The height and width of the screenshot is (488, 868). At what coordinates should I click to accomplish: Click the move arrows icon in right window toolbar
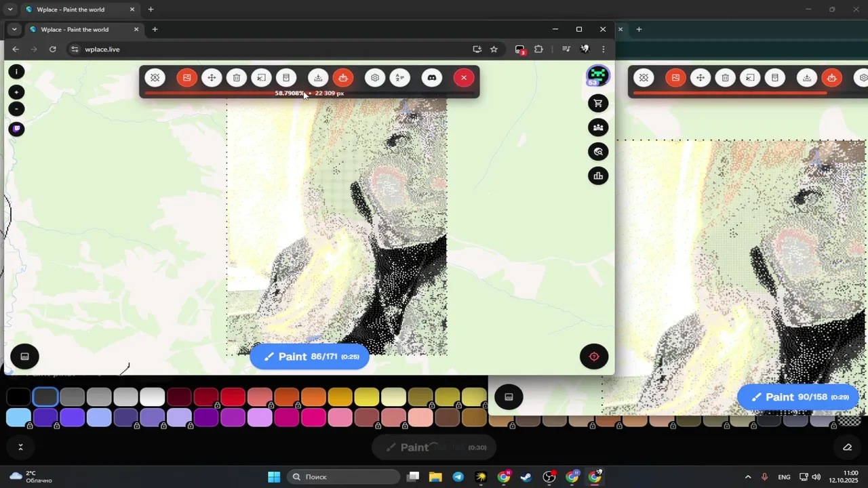point(701,78)
